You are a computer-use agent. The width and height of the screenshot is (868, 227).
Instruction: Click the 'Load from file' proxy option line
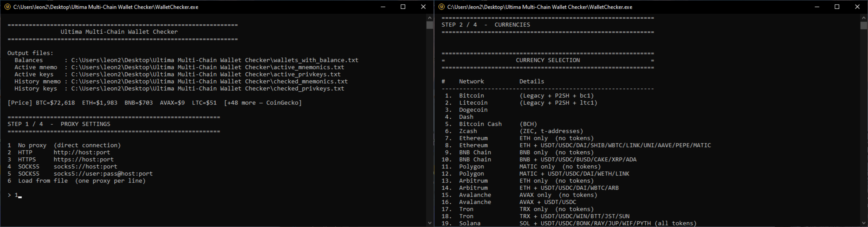(76, 181)
